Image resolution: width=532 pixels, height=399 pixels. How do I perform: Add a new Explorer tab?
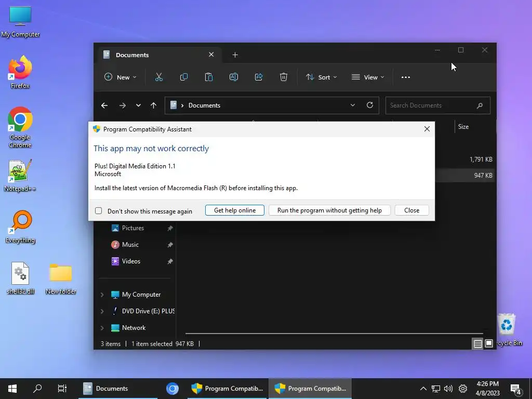(235, 55)
